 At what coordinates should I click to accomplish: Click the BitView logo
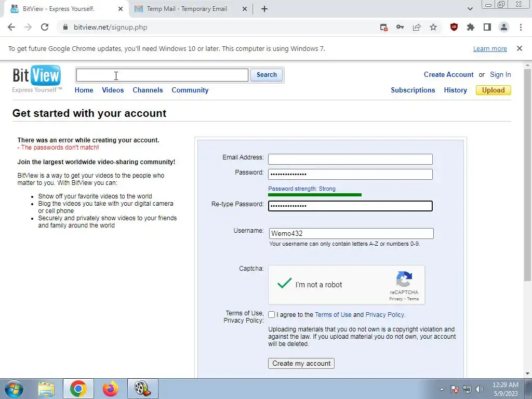click(x=37, y=78)
